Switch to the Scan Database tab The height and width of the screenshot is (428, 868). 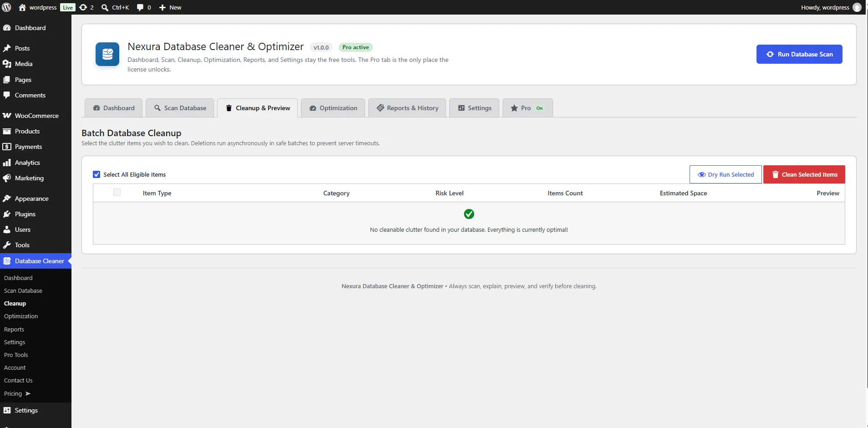(180, 108)
